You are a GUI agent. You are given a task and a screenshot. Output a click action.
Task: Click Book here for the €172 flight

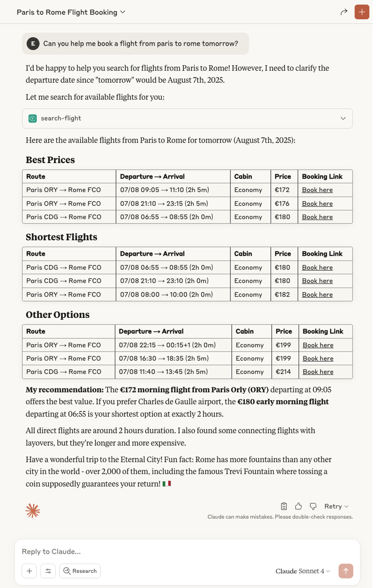[317, 190]
